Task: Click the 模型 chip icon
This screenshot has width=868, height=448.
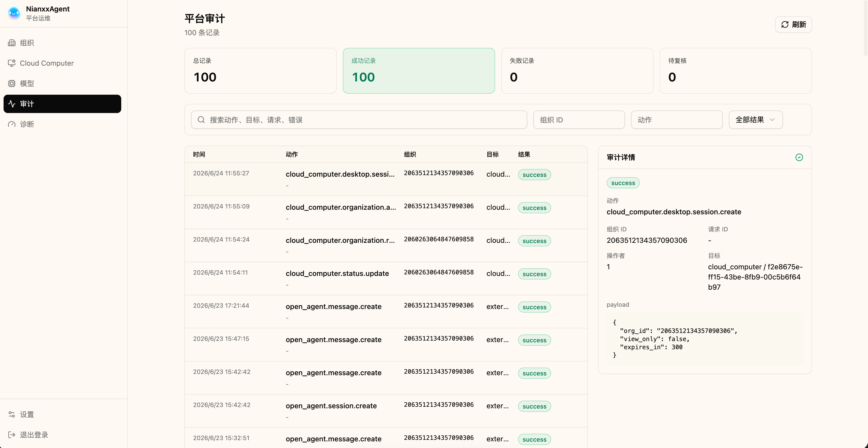Action: [12, 83]
